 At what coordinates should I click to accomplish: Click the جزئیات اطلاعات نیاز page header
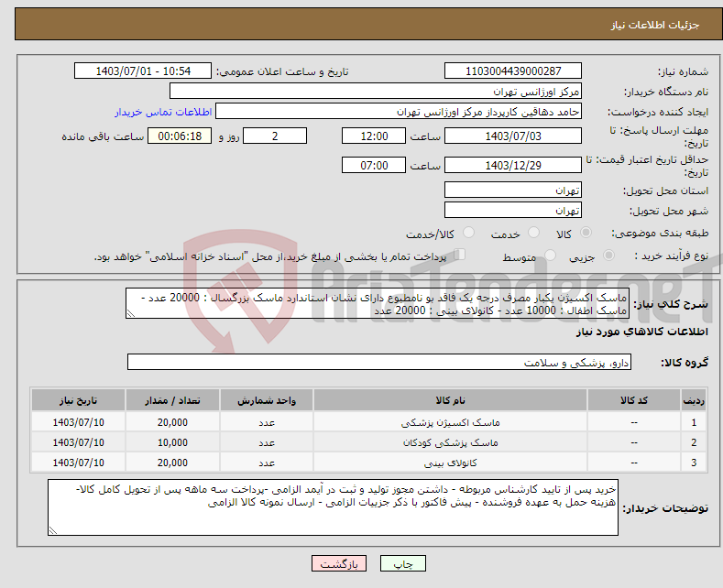point(655,25)
